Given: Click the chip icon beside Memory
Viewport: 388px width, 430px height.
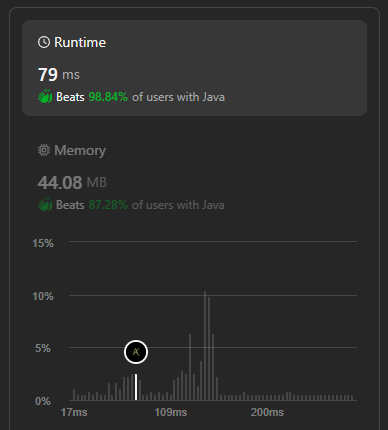Looking at the screenshot, I should pos(44,150).
